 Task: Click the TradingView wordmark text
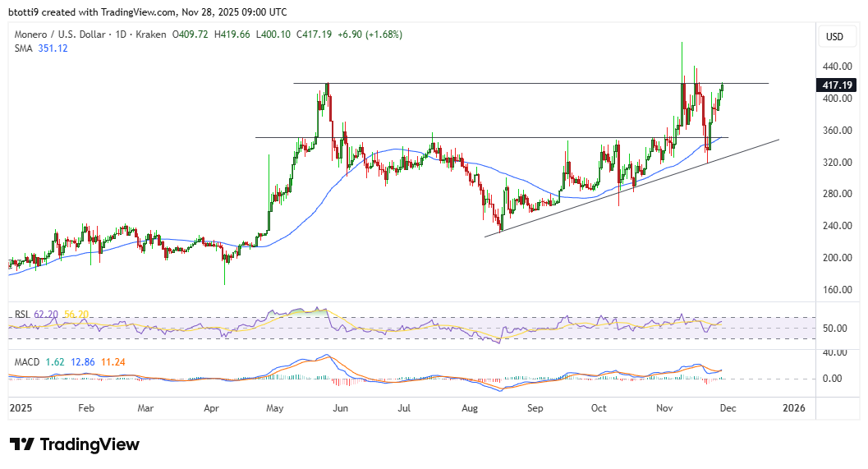[x=90, y=444]
